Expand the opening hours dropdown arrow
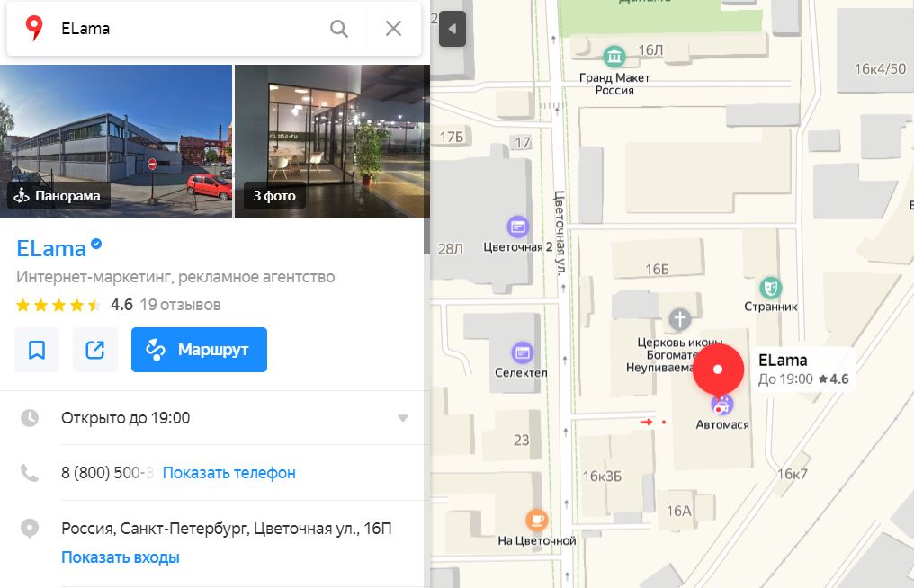914x588 pixels. pos(403,418)
